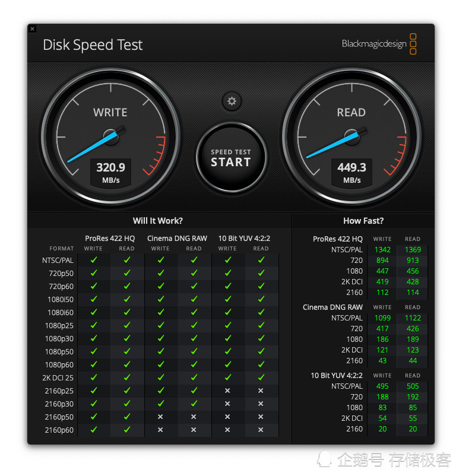Viewport: 462px width, 476px height.
Task: Click the 10 Bit YUV 4:2:2 column heading
Action: coord(244,239)
